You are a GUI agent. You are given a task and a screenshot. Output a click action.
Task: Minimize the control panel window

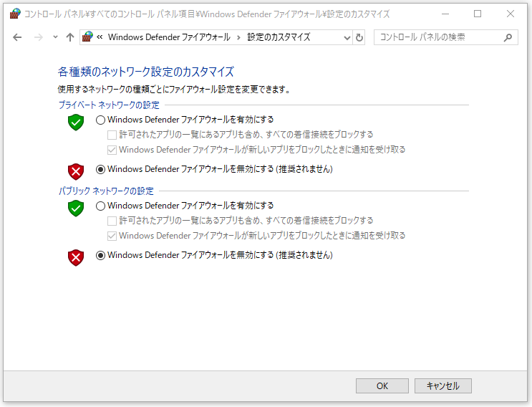pyautogui.click(x=445, y=14)
